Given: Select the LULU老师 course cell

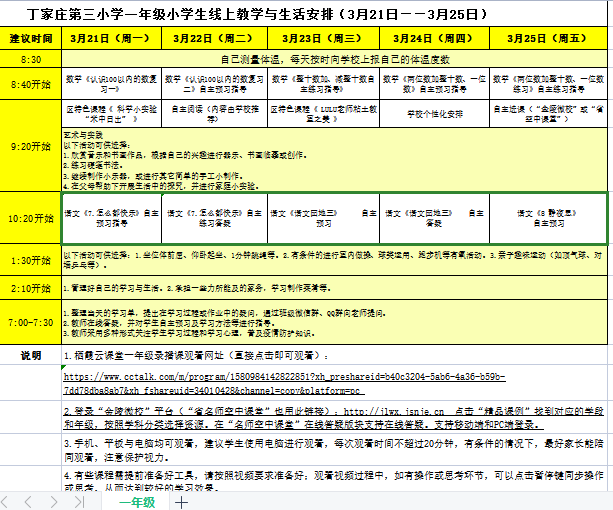Looking at the screenshot, I should [323, 113].
